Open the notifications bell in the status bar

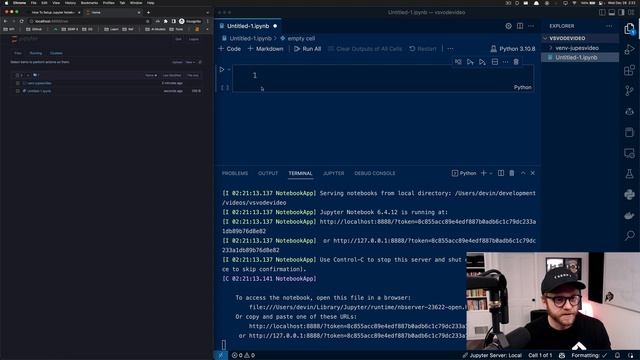click(618, 356)
